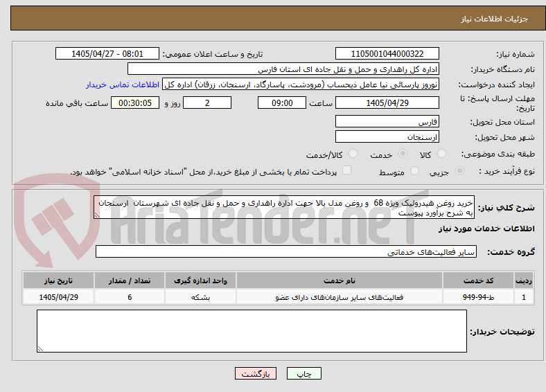This screenshot has height=392, width=546.
Task: Click the ردیف column header
Action: [x=524, y=280]
